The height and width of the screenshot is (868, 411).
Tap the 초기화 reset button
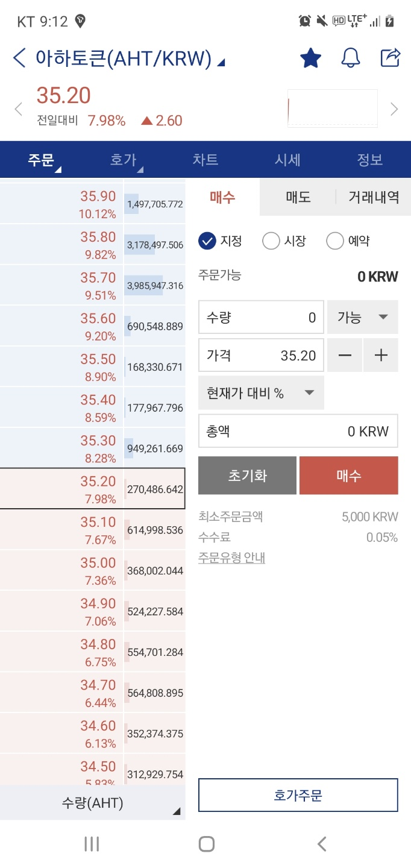247,476
